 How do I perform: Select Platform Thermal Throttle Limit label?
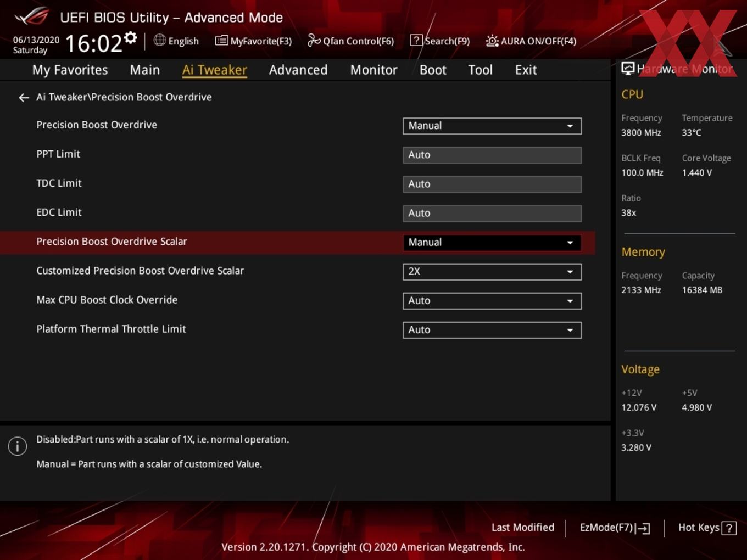[x=111, y=329]
